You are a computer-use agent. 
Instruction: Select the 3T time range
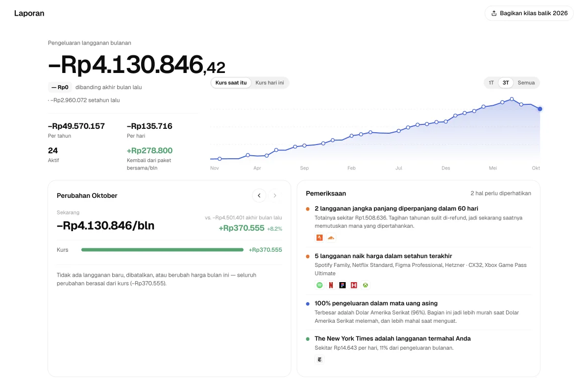point(506,83)
